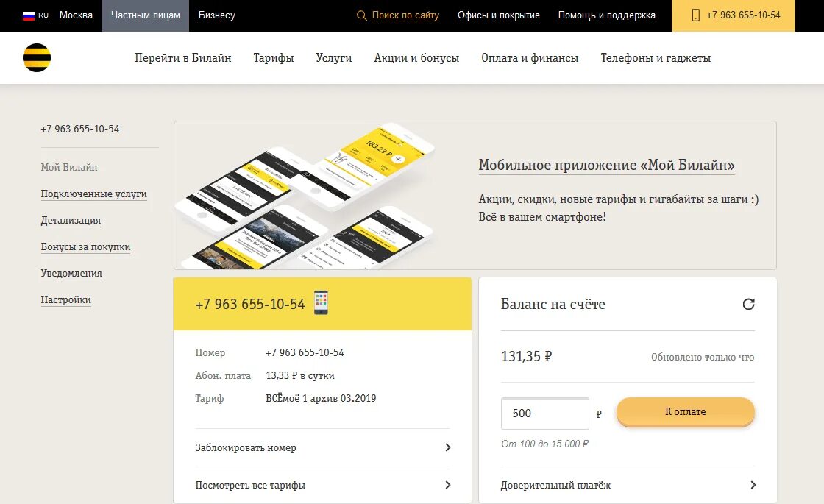Click 'Мобильное приложение «Мой Билайн»' heading link
Screen dimensions: 824x504
pyautogui.click(x=606, y=165)
